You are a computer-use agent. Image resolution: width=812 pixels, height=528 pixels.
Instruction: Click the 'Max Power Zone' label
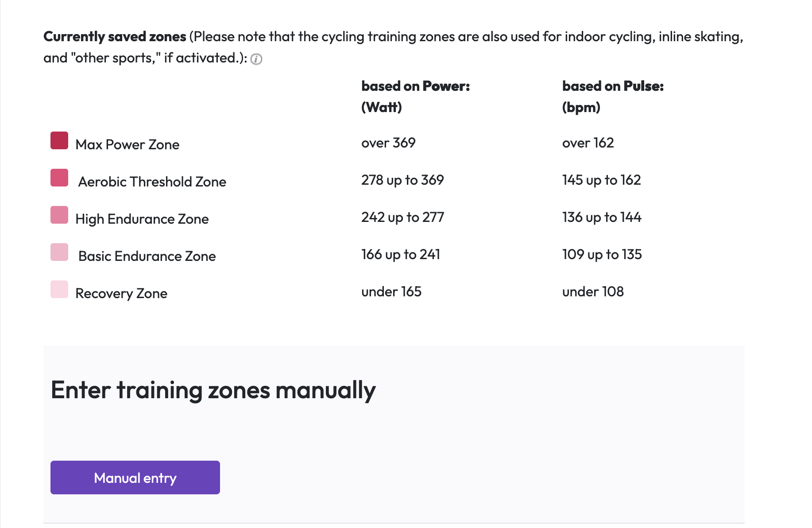(x=128, y=144)
